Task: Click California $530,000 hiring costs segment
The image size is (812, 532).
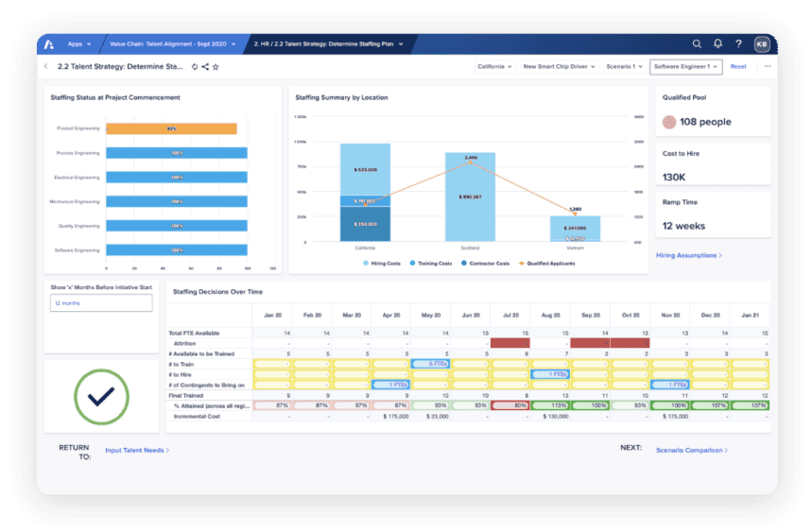Action: click(x=365, y=169)
